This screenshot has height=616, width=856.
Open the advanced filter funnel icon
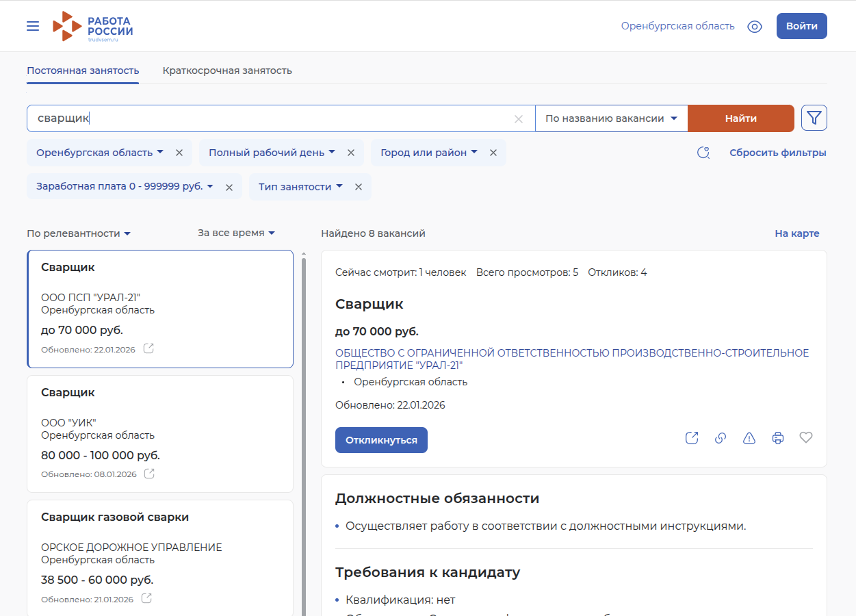(814, 118)
